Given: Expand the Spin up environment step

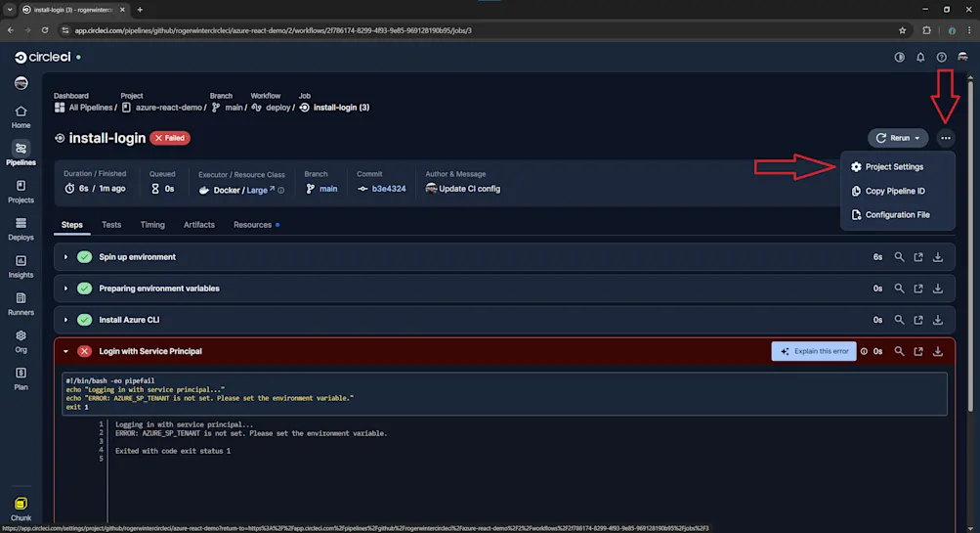Looking at the screenshot, I should pos(65,257).
